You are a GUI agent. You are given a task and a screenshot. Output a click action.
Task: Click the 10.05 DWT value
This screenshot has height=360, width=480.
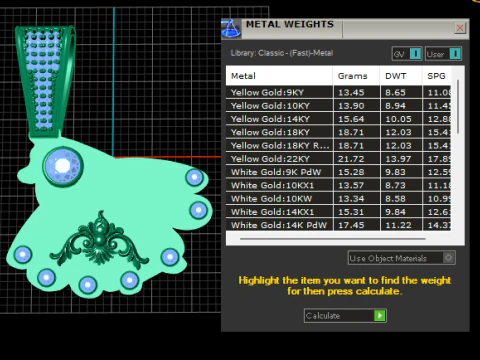(x=398, y=119)
